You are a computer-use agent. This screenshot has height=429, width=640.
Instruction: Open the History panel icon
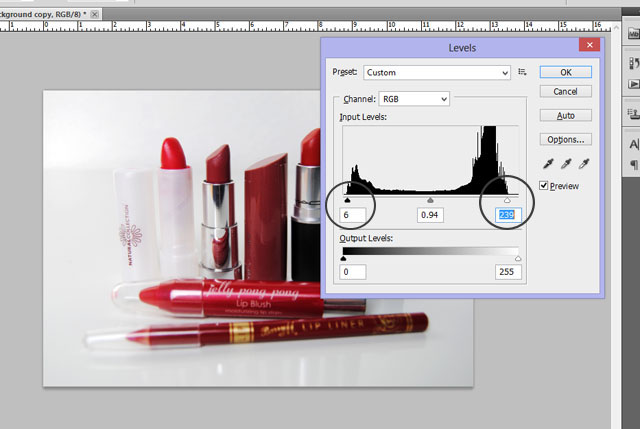point(633,63)
